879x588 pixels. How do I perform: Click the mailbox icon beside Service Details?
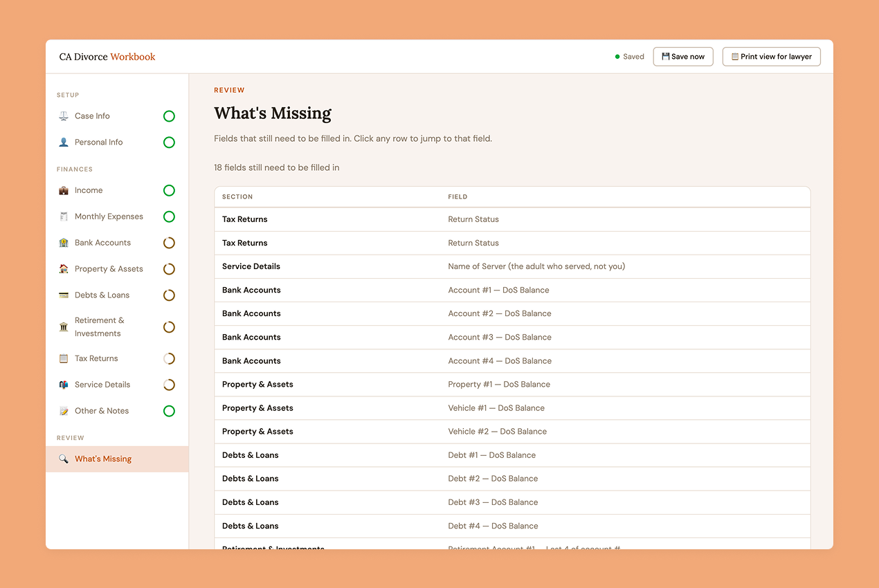(64, 385)
